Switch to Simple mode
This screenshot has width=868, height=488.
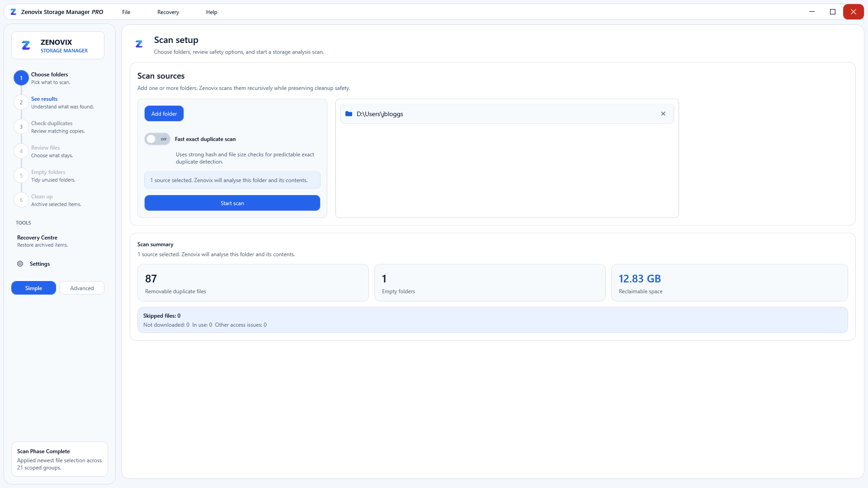point(33,288)
